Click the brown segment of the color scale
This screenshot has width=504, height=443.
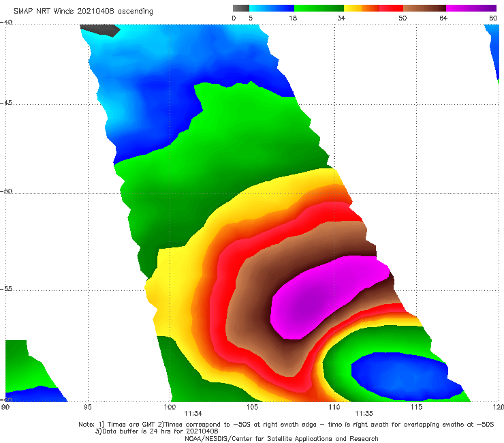tap(424, 8)
